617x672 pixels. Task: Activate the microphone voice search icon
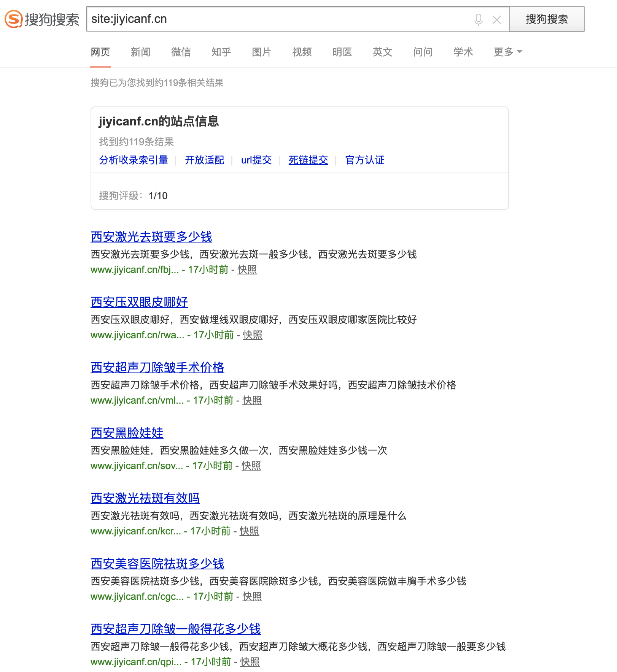tap(479, 19)
